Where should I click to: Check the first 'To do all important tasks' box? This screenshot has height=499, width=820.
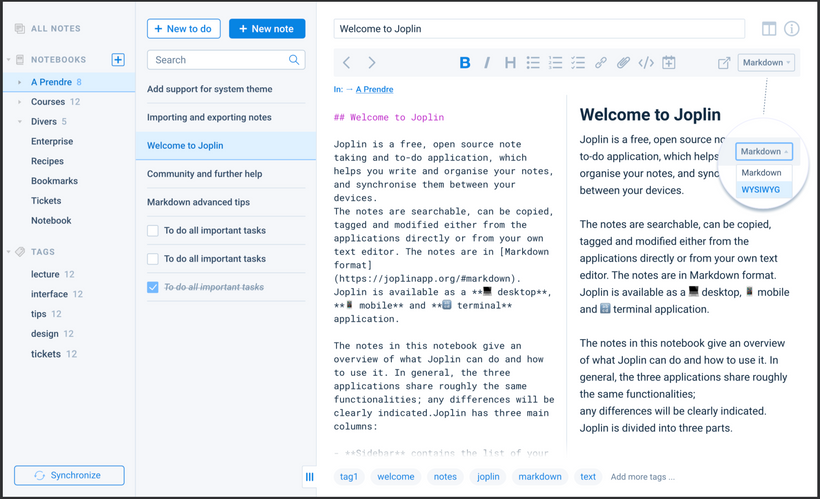(x=153, y=231)
